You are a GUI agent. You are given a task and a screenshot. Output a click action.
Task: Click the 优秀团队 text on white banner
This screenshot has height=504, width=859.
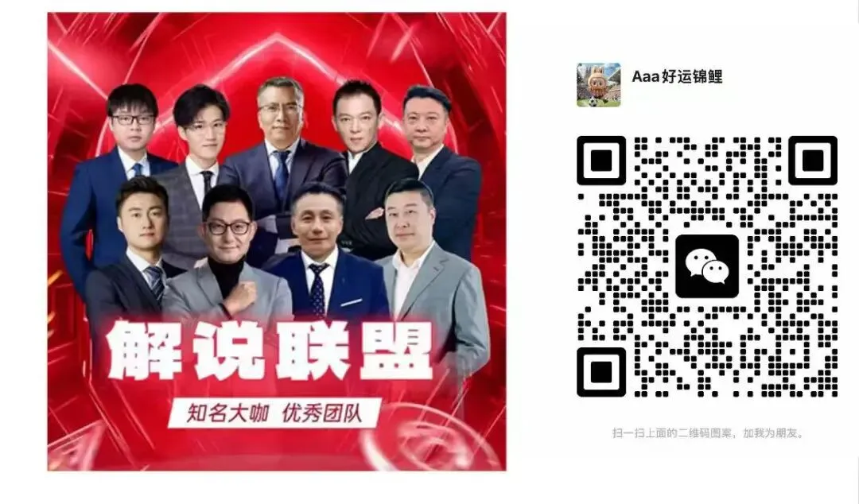click(322, 413)
